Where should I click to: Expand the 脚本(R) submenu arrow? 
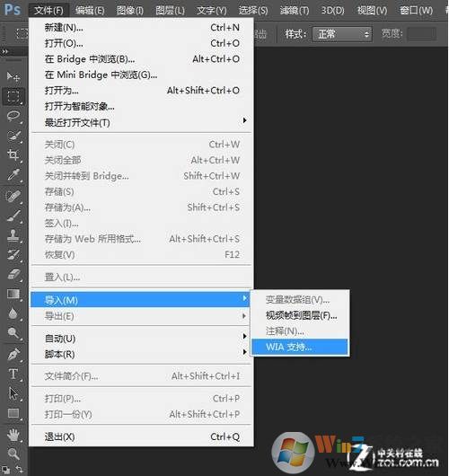(x=244, y=352)
